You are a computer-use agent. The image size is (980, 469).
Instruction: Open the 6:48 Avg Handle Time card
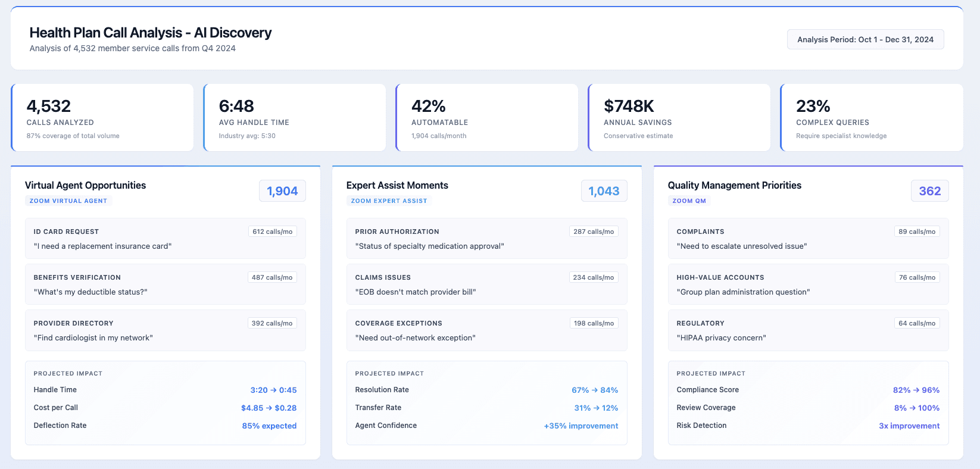[295, 117]
